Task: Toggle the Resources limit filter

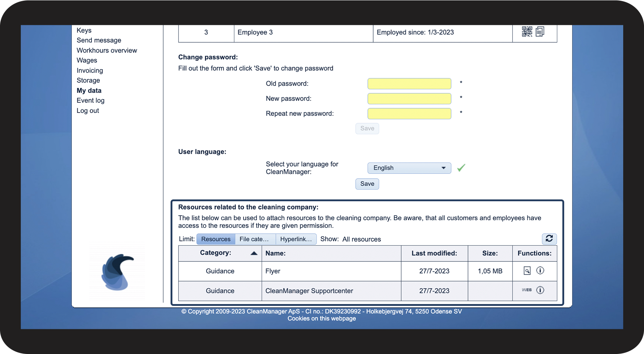Action: click(216, 239)
